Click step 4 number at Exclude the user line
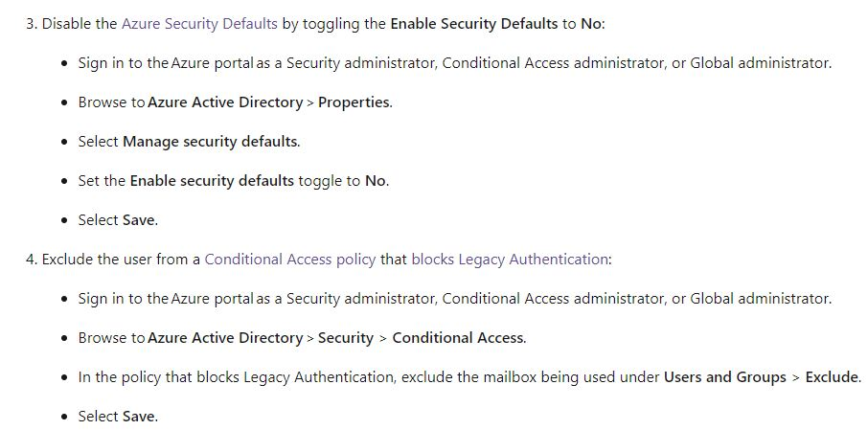The height and width of the screenshot is (430, 868). tap(32, 259)
